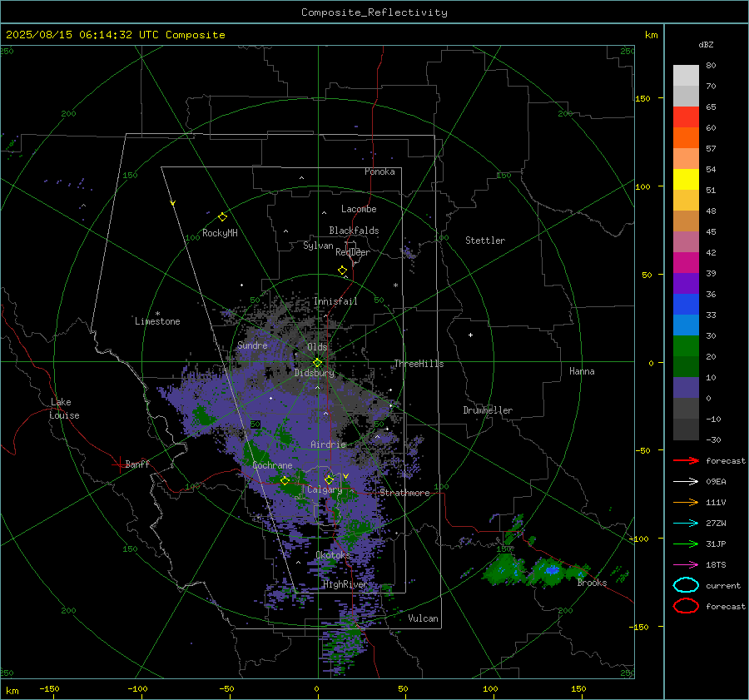
Task: Click the Strathmore town label
Action: [x=404, y=493]
